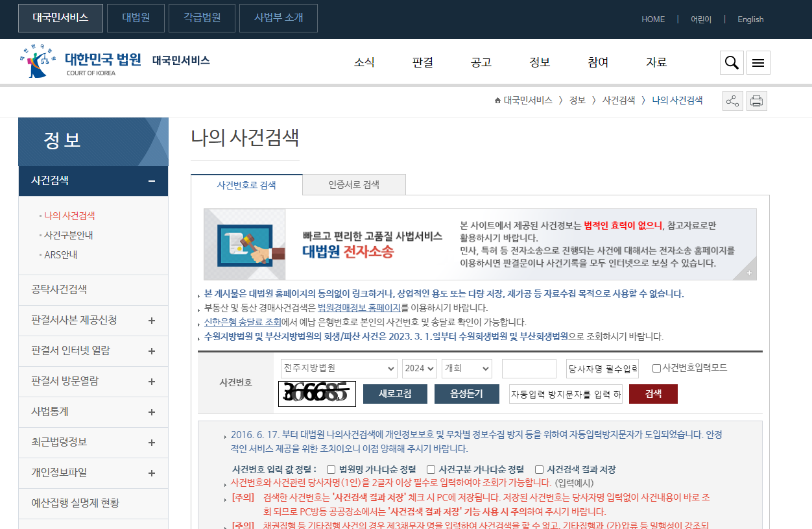Open 공탁사건검색 sidebar item

coord(93,289)
